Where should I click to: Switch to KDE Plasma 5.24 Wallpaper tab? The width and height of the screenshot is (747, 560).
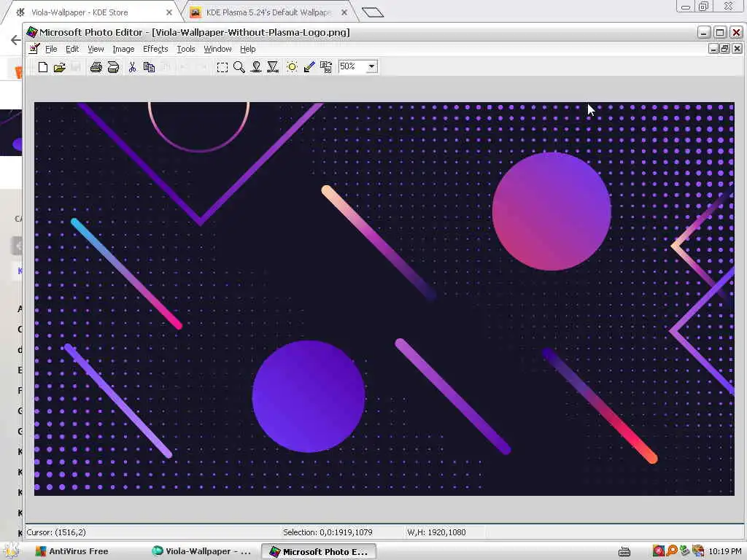(268, 12)
